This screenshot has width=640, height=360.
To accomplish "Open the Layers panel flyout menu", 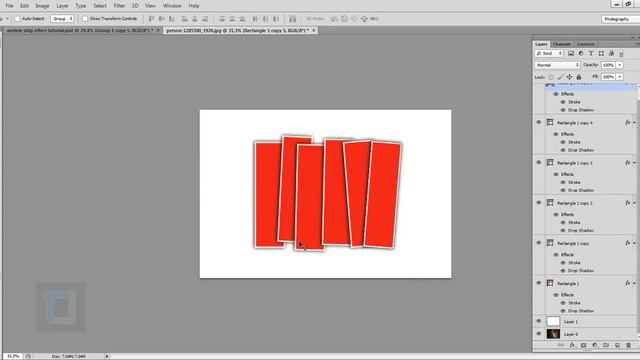I will (x=636, y=44).
